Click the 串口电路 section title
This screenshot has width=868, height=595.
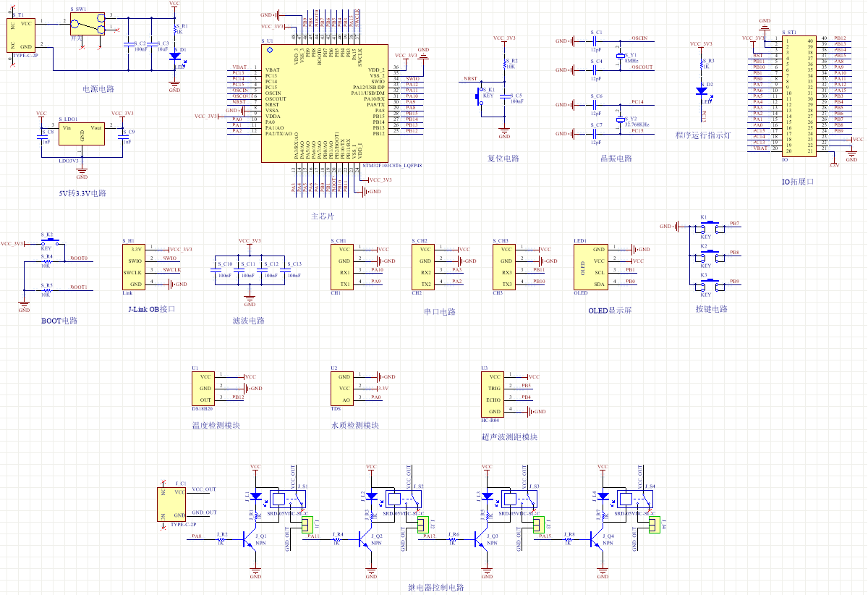coord(440,312)
